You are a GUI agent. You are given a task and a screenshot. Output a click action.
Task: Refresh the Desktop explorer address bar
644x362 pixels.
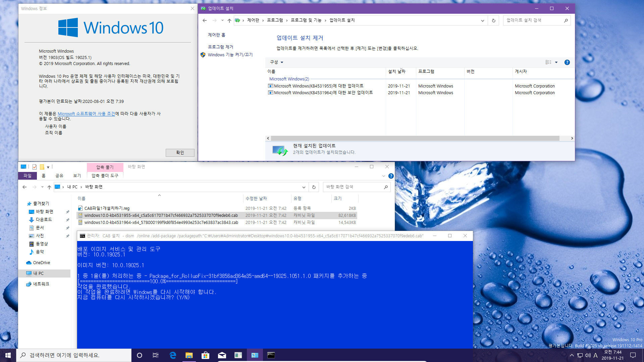pyautogui.click(x=314, y=187)
